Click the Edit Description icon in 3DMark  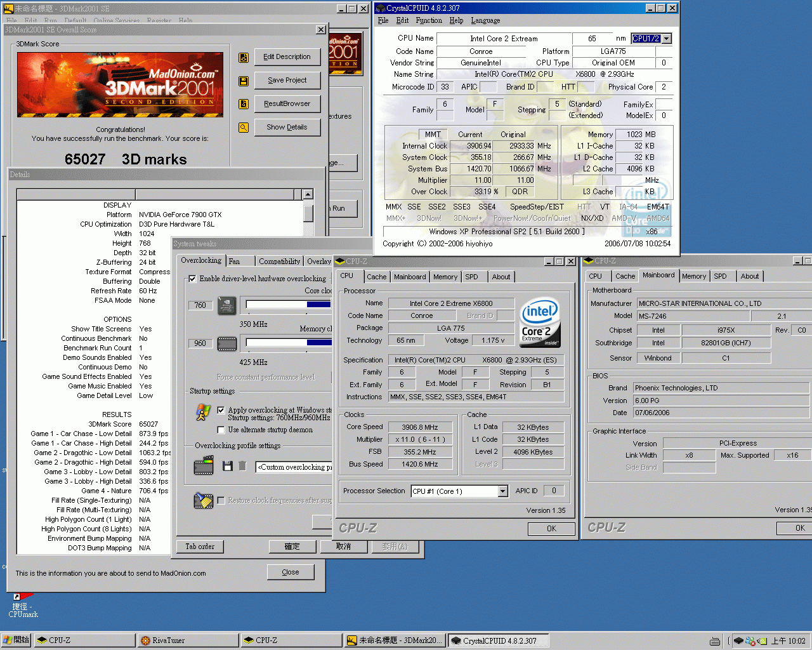point(244,58)
